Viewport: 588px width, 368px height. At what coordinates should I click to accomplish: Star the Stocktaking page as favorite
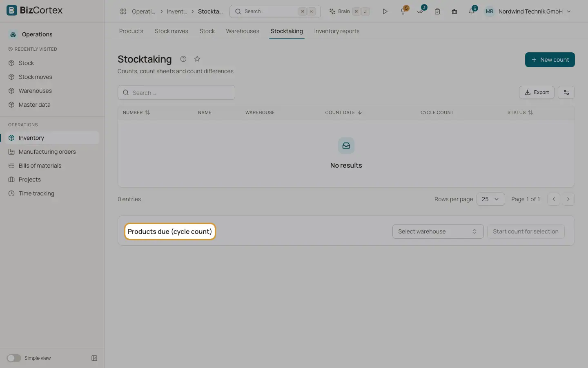pos(197,59)
